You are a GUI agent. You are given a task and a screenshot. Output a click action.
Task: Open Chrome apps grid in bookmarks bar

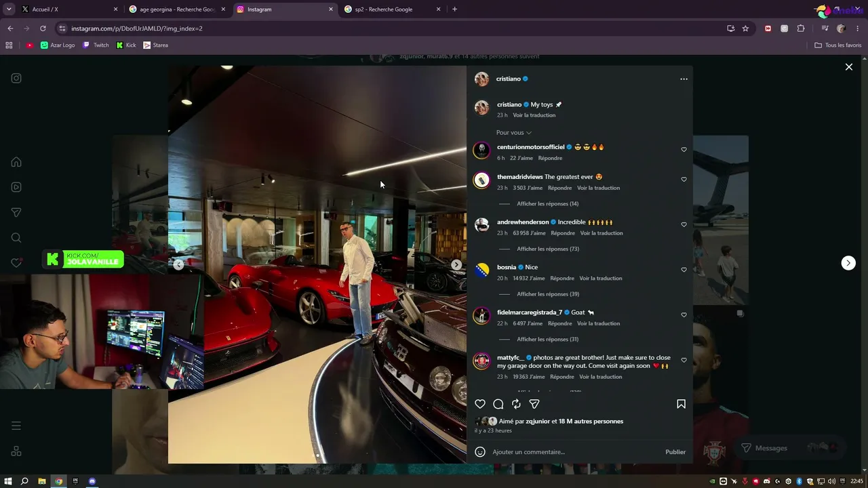[9, 45]
